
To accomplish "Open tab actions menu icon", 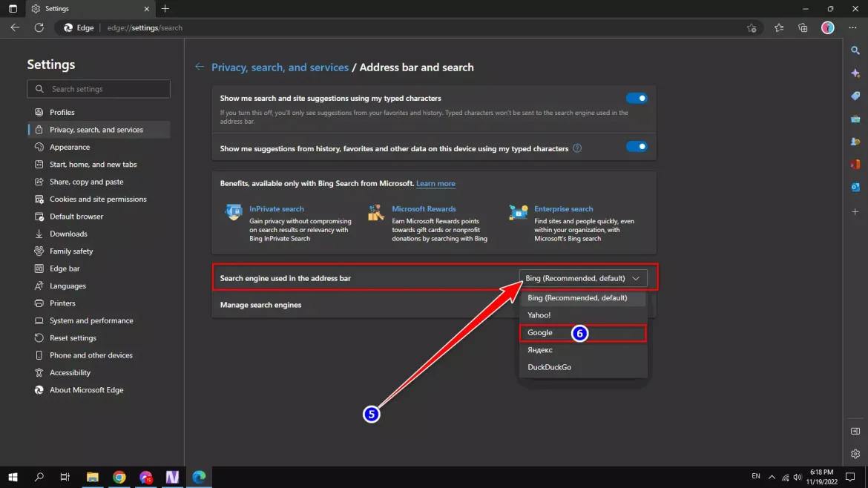I will pos(13,9).
